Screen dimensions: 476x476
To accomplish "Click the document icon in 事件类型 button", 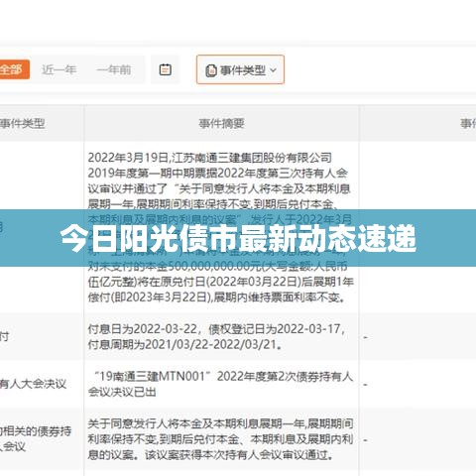I will click(x=211, y=70).
